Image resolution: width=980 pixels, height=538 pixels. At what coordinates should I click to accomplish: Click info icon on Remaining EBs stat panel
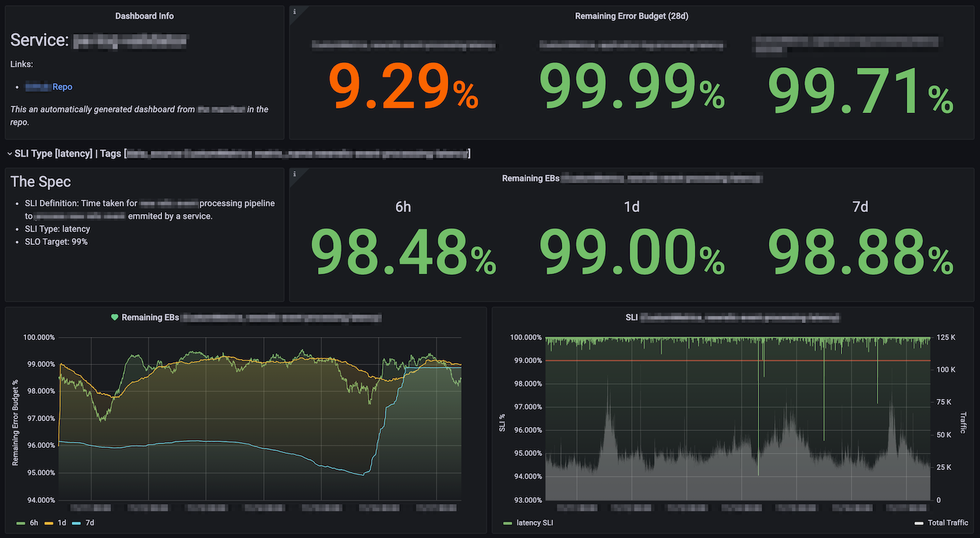pyautogui.click(x=295, y=174)
